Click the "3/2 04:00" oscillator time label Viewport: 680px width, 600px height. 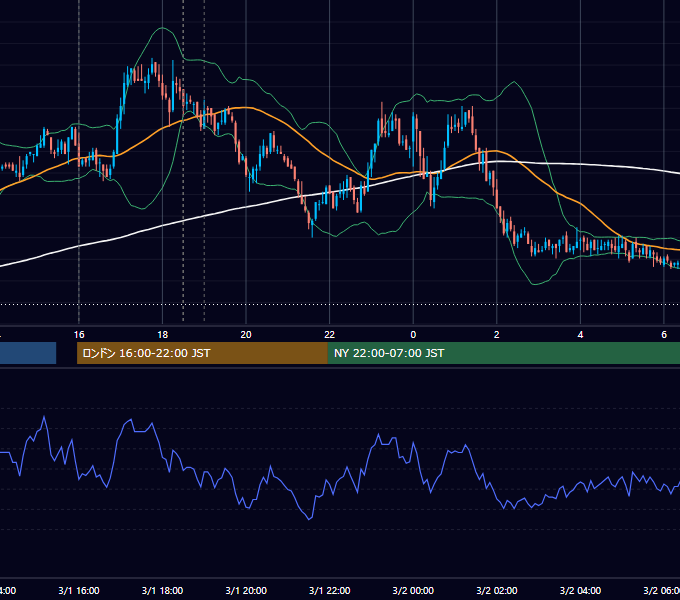pyautogui.click(x=580, y=590)
